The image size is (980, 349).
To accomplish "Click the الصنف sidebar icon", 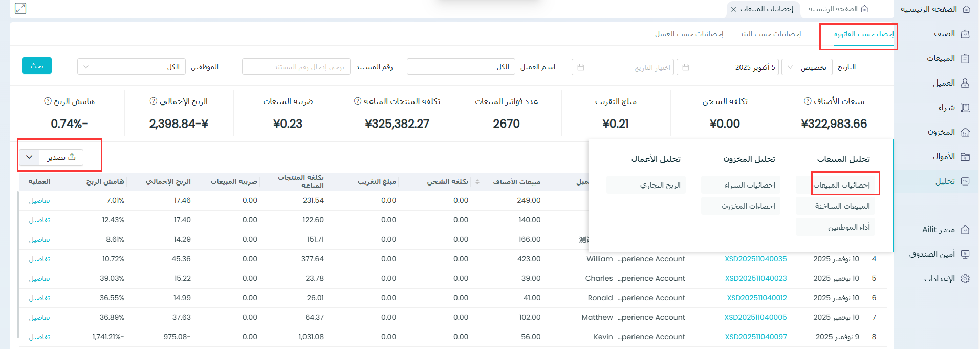I will coord(965,34).
